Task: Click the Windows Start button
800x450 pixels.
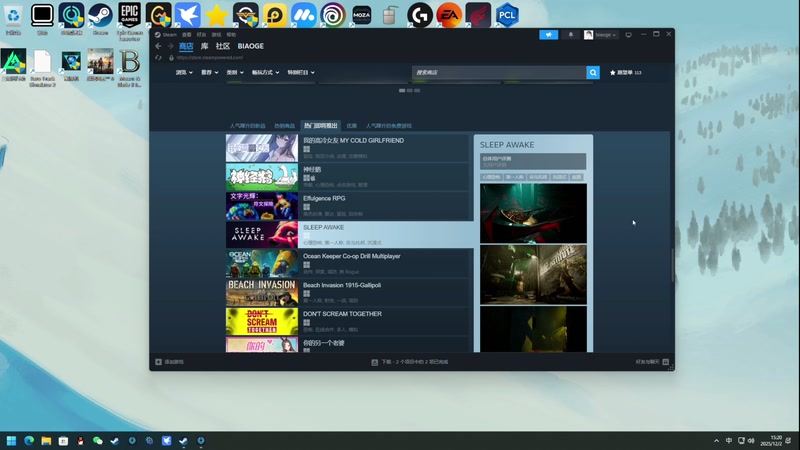Action: (x=11, y=441)
